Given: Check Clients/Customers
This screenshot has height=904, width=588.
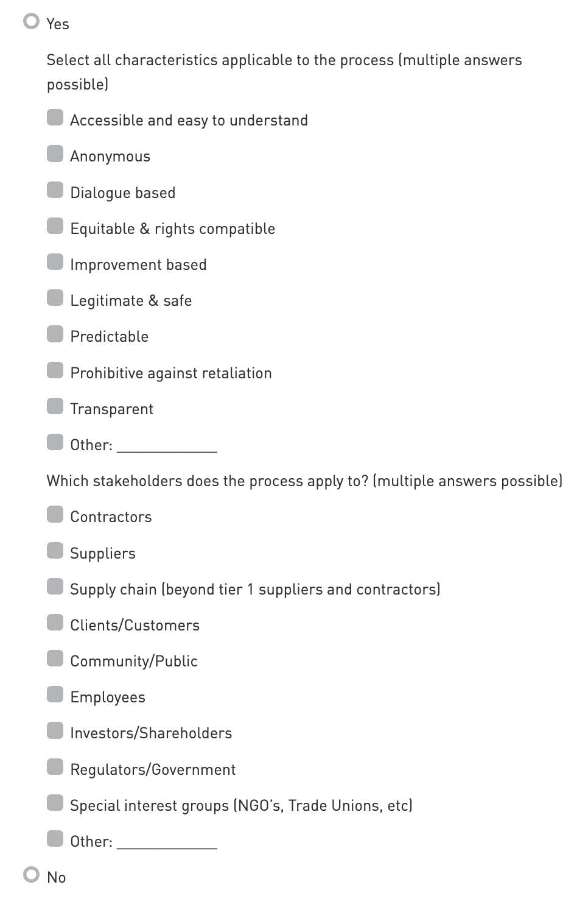Looking at the screenshot, I should 55,623.
